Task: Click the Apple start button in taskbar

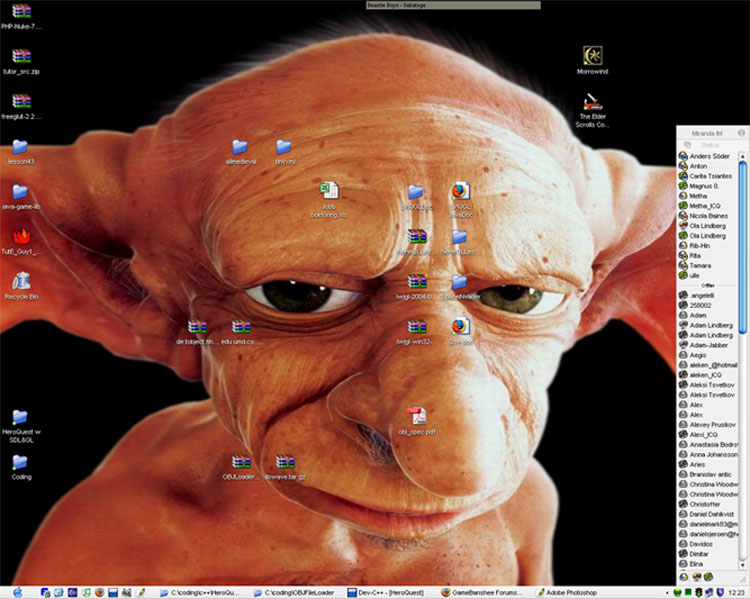Action: (x=17, y=592)
